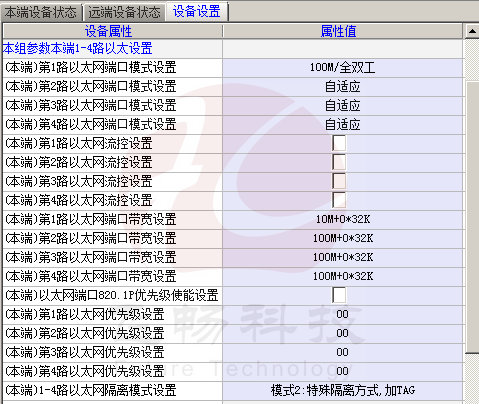Switch to the 本端设备状态 tab

[41, 12]
